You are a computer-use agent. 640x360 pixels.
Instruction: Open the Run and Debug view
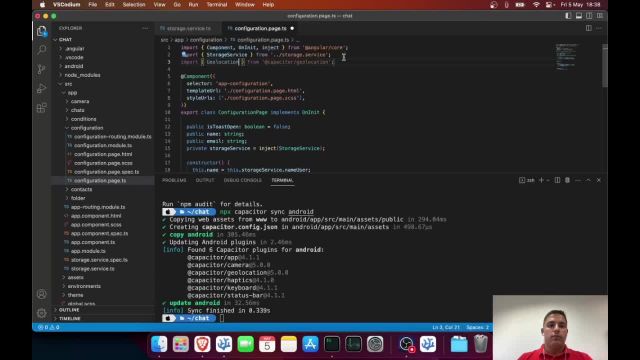pyautogui.click(x=42, y=88)
